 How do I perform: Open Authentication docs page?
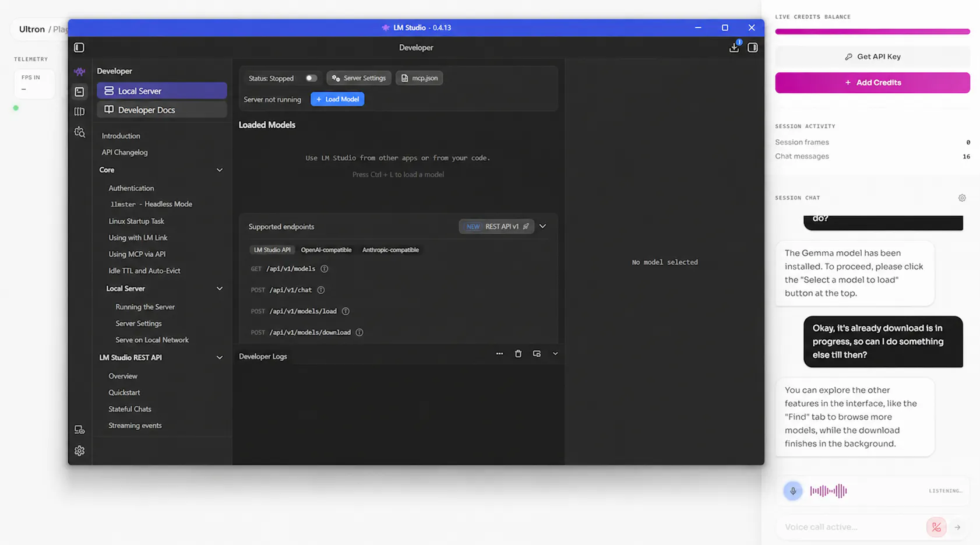[x=131, y=188]
